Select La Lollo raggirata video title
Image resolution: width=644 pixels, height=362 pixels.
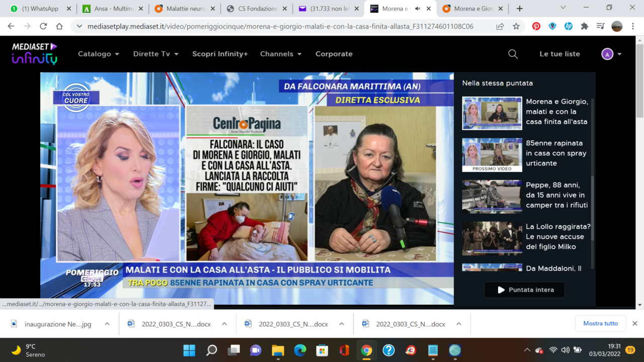(558, 236)
